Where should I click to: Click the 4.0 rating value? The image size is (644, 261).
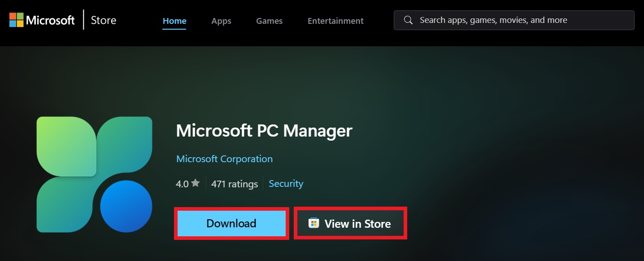tap(182, 183)
